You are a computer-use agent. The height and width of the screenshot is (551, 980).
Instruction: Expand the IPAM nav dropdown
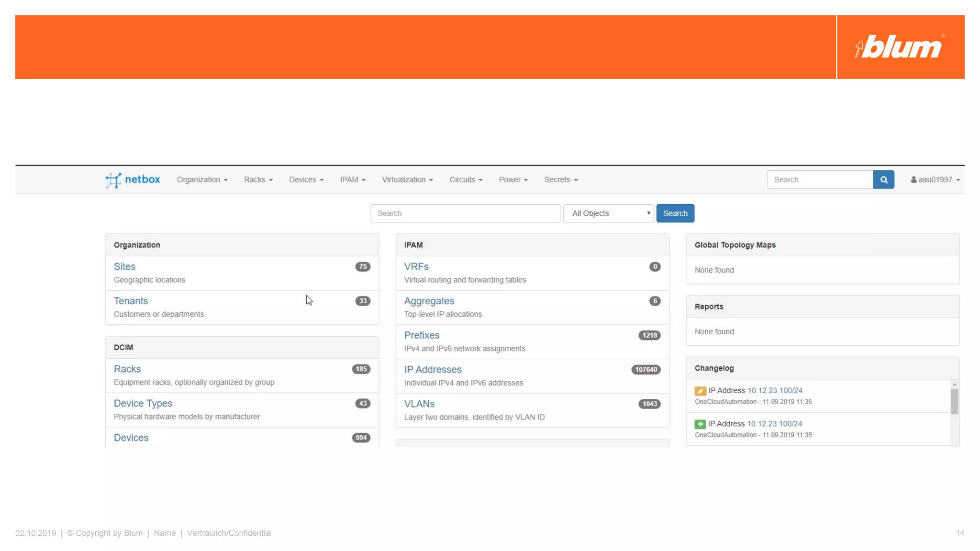click(x=353, y=180)
